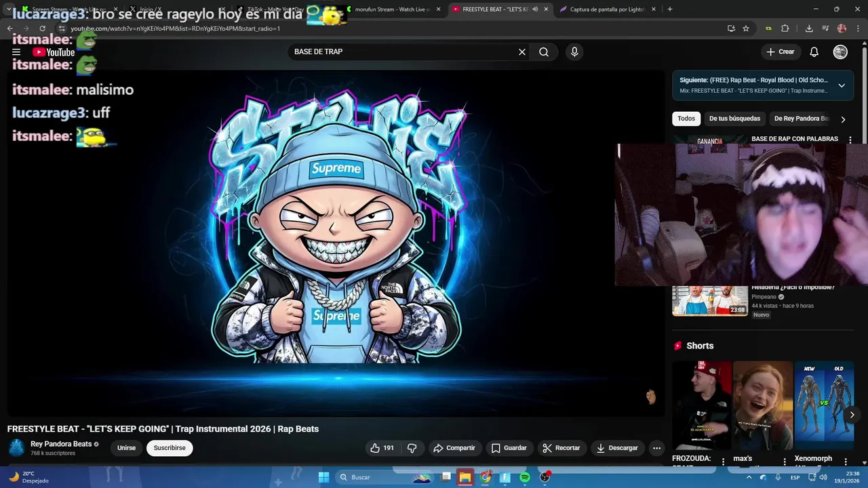Open max's short thumbnail
868x488 pixels.
coord(763,405)
